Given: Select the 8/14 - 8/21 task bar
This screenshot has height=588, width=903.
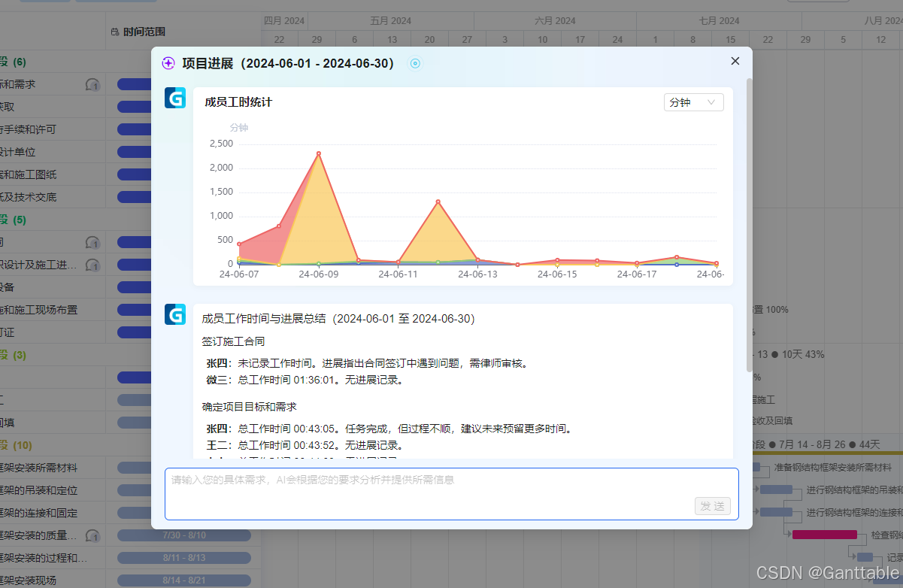Looking at the screenshot, I should tap(184, 580).
